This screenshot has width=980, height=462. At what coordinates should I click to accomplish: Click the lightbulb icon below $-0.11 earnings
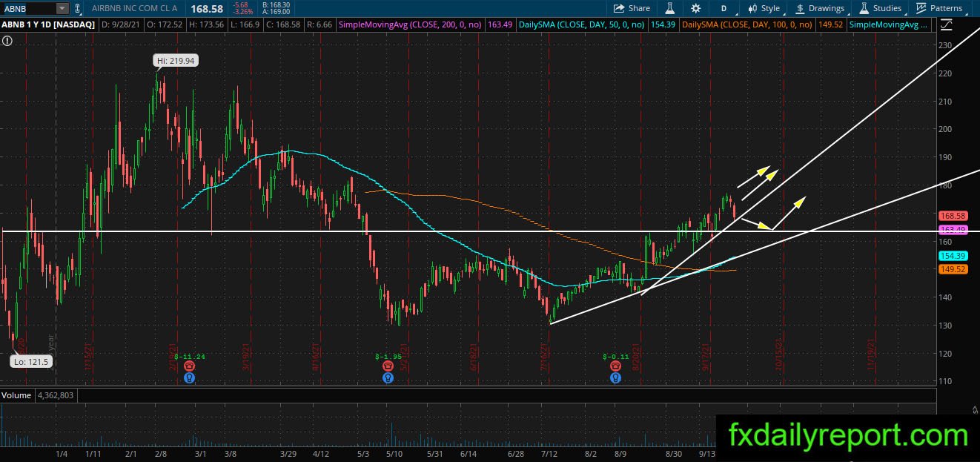[615, 377]
